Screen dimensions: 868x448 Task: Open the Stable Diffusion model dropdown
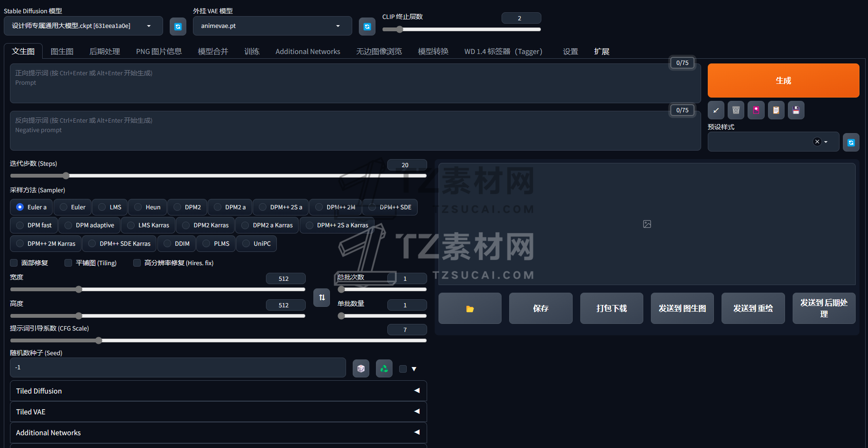tap(83, 26)
